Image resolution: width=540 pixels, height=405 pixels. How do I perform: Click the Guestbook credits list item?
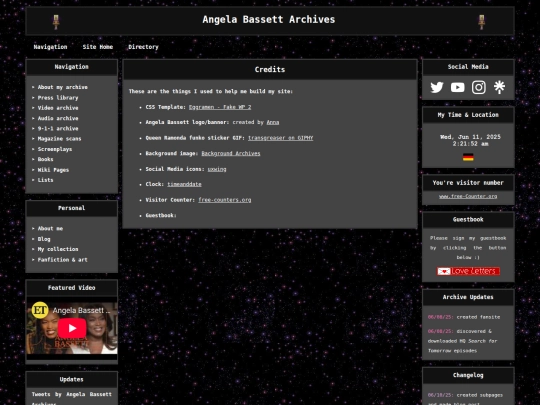click(x=161, y=215)
